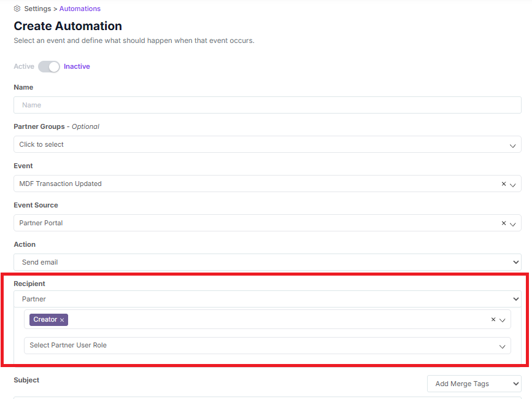Clear all recipient tags with the X icon
This screenshot has height=399, width=532.
point(493,319)
